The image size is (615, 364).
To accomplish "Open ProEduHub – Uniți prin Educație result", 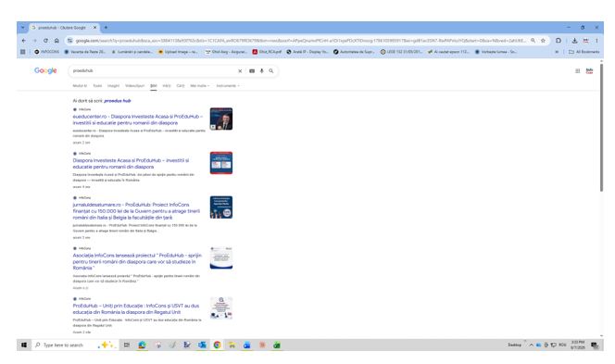I will (136, 308).
